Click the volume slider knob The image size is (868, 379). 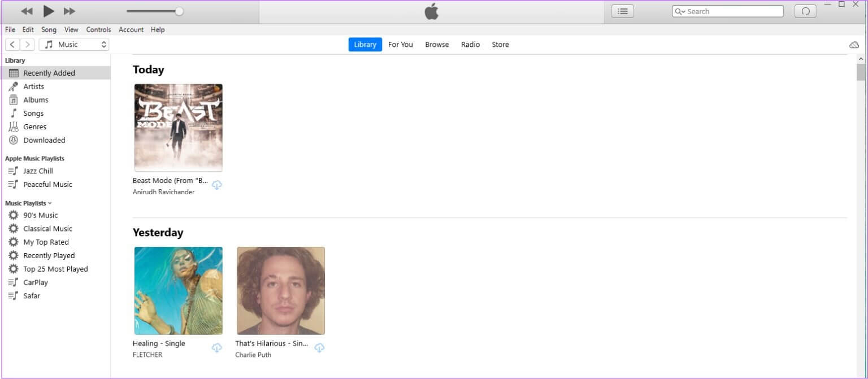click(x=179, y=11)
